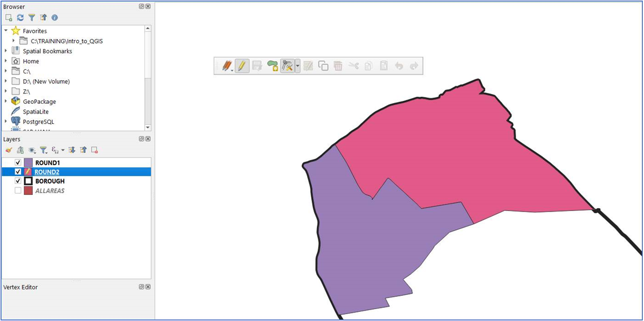Image resolution: width=644 pixels, height=321 pixels.
Task: Click Cut Features scissors icon
Action: tap(353, 66)
